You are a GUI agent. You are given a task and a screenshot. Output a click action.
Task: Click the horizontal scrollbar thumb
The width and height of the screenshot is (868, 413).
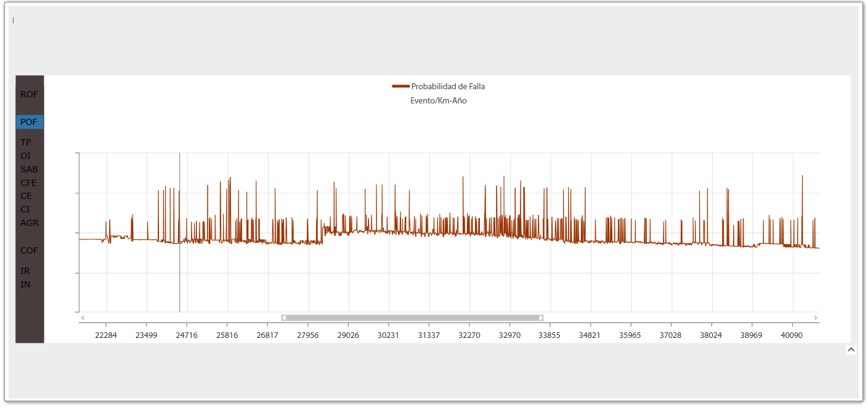(x=412, y=318)
